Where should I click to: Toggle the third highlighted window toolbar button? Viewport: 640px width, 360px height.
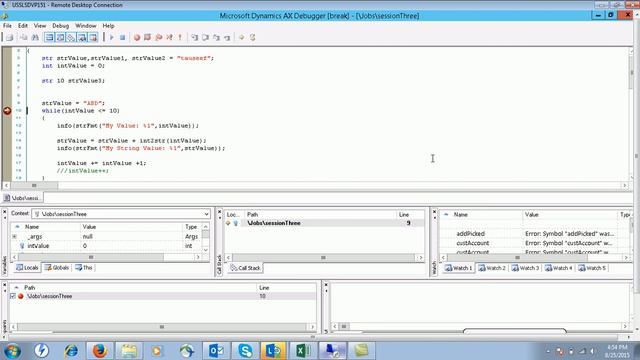point(71,38)
